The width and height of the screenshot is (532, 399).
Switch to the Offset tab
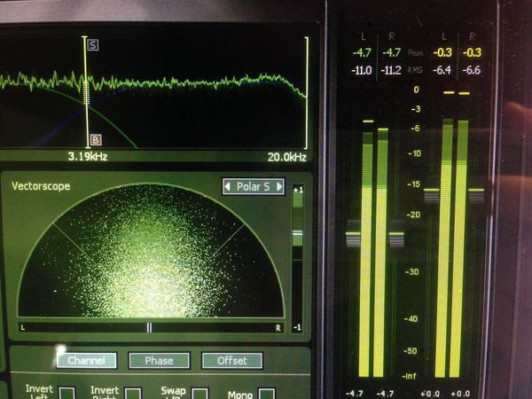pyautogui.click(x=232, y=360)
